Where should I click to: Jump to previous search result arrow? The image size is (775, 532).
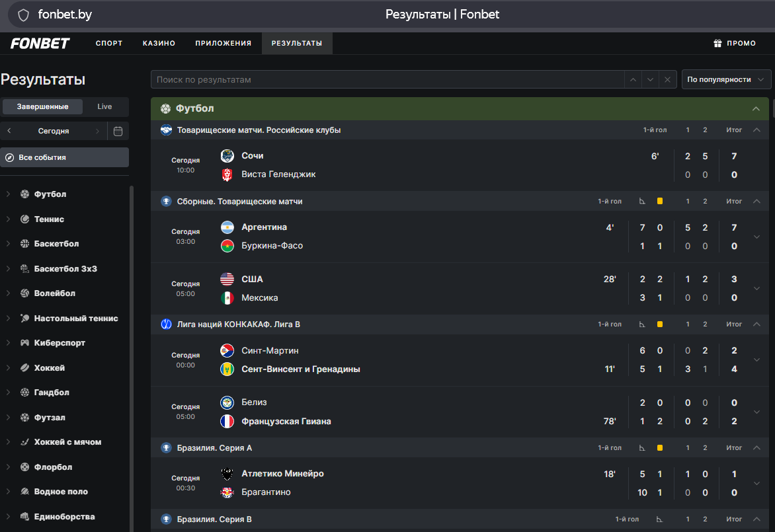pos(633,79)
